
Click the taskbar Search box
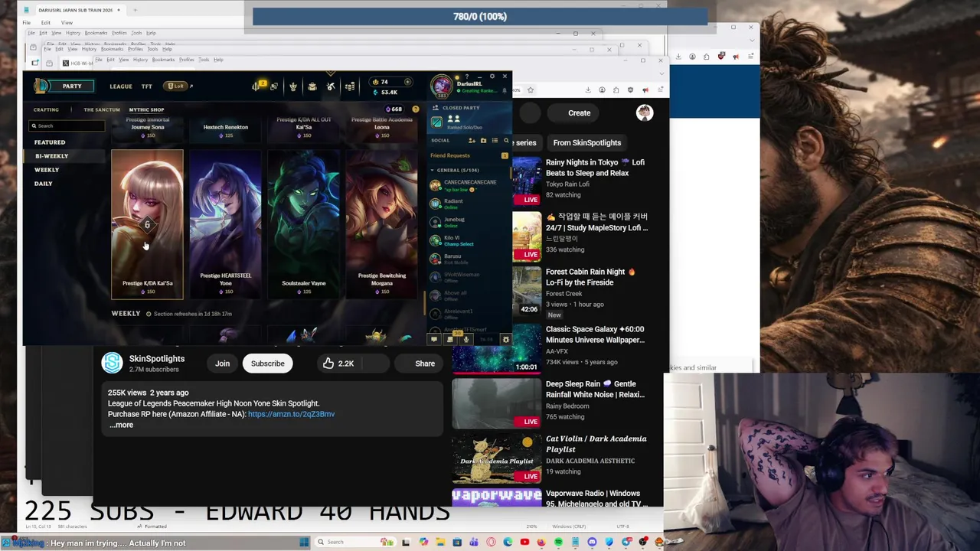(355, 542)
